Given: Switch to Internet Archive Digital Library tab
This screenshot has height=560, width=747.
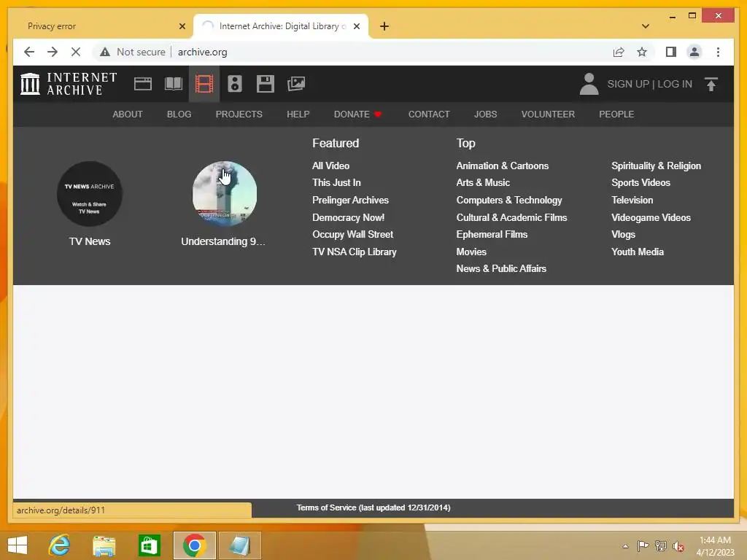Looking at the screenshot, I should (279, 26).
